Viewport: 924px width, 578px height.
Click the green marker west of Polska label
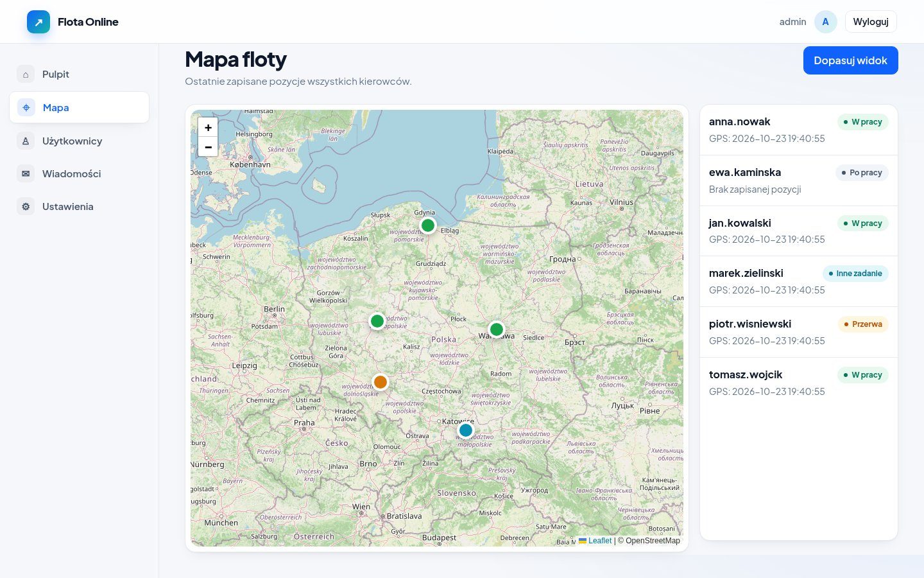click(377, 321)
